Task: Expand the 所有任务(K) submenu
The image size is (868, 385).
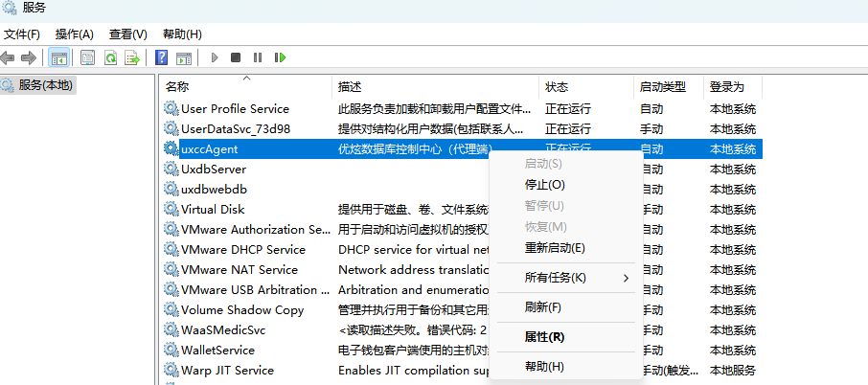Action: pyautogui.click(x=555, y=278)
